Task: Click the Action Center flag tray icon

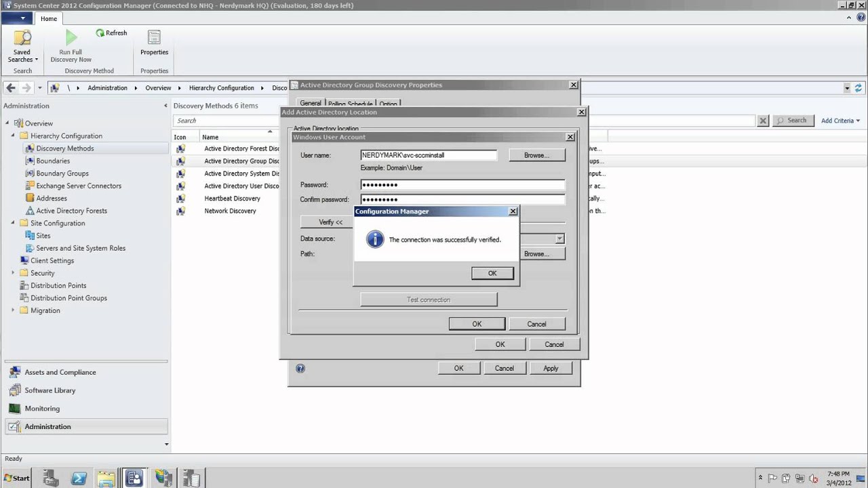Action: tap(772, 478)
